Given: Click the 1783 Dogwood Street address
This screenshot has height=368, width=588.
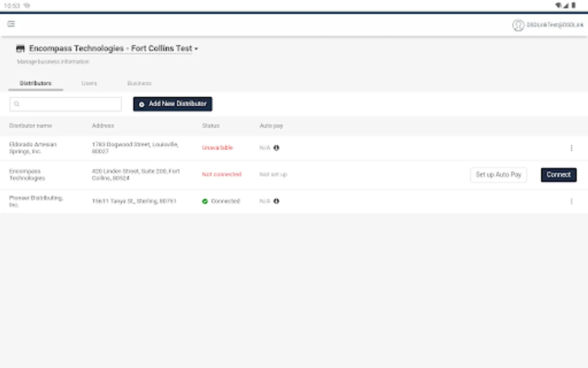Looking at the screenshot, I should 135,148.
